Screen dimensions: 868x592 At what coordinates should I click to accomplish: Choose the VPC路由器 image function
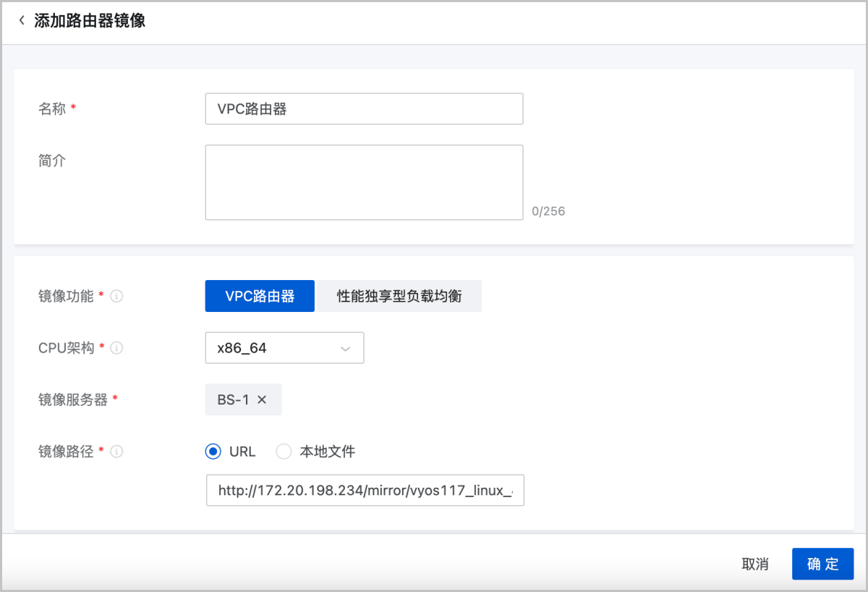tap(260, 296)
